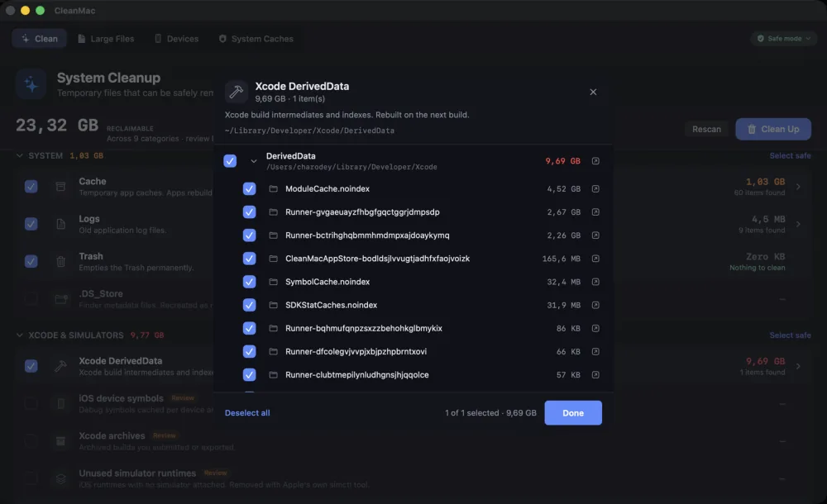Image resolution: width=827 pixels, height=504 pixels.
Task: Switch to the Clean tab
Action: [40, 39]
